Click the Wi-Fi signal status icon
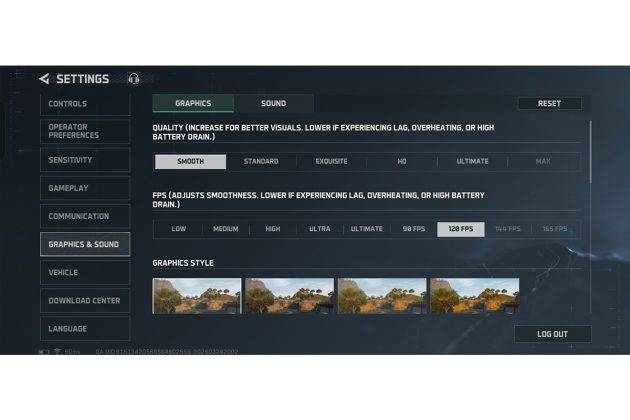This screenshot has width=630, height=420. coord(57,351)
